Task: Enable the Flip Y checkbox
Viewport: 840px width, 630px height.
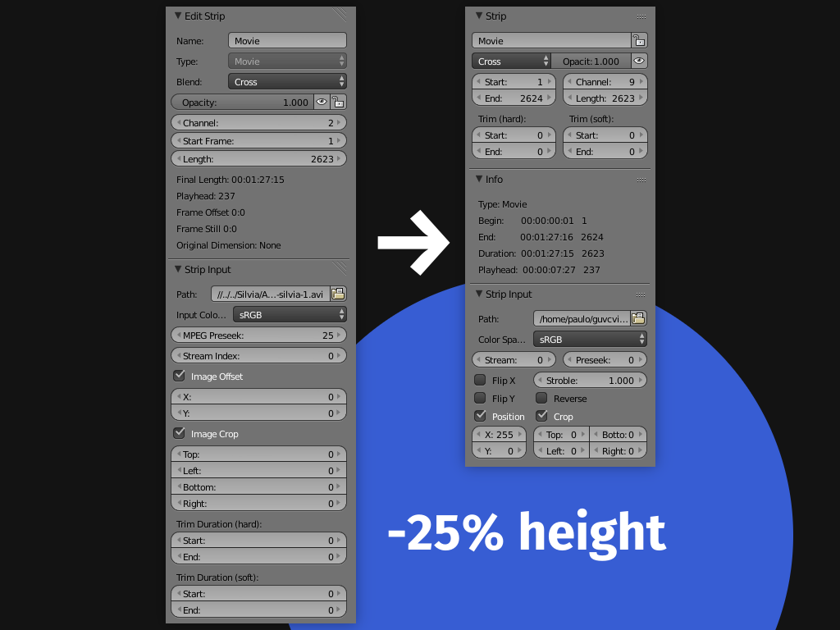Action: [480, 398]
